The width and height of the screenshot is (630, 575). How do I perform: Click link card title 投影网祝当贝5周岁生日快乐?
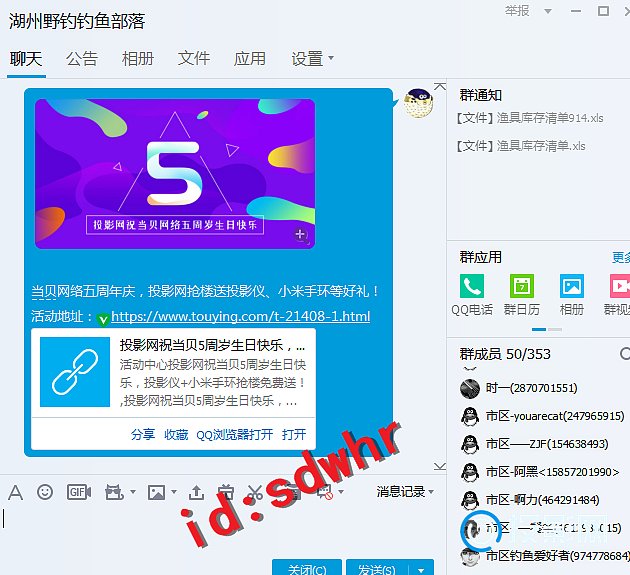(212, 346)
